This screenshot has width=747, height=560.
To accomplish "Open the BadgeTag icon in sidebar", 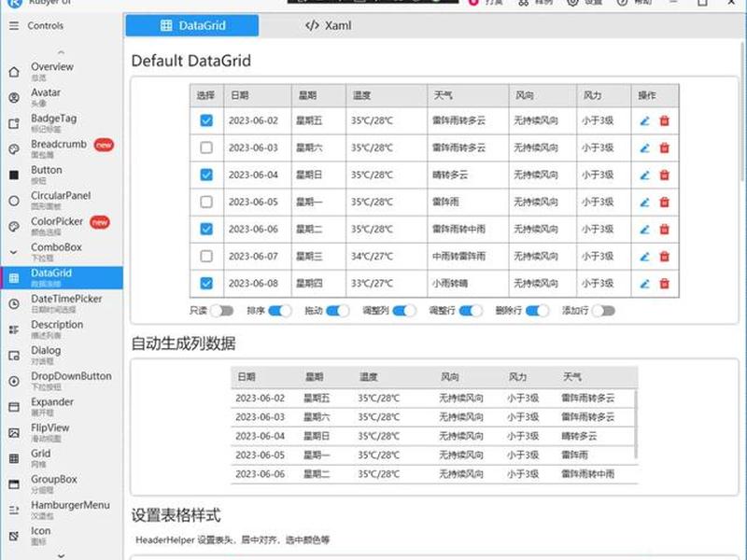I will (x=14, y=123).
